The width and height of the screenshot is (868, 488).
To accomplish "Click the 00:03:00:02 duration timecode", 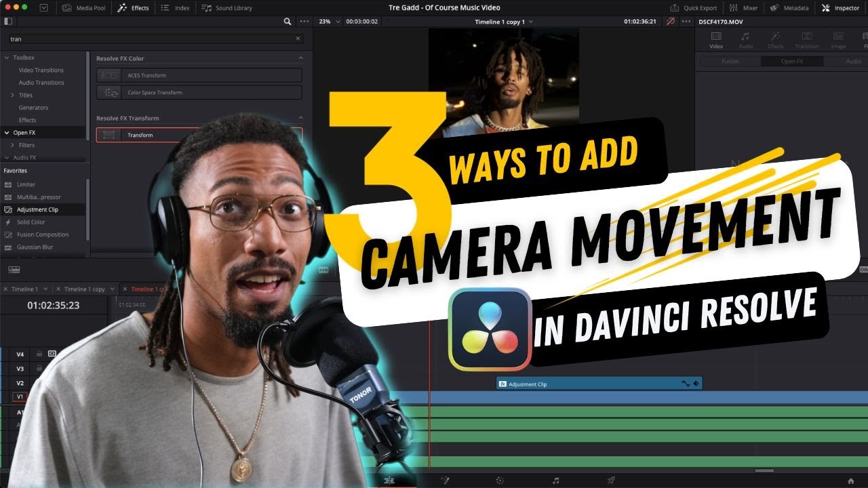I will tap(361, 22).
